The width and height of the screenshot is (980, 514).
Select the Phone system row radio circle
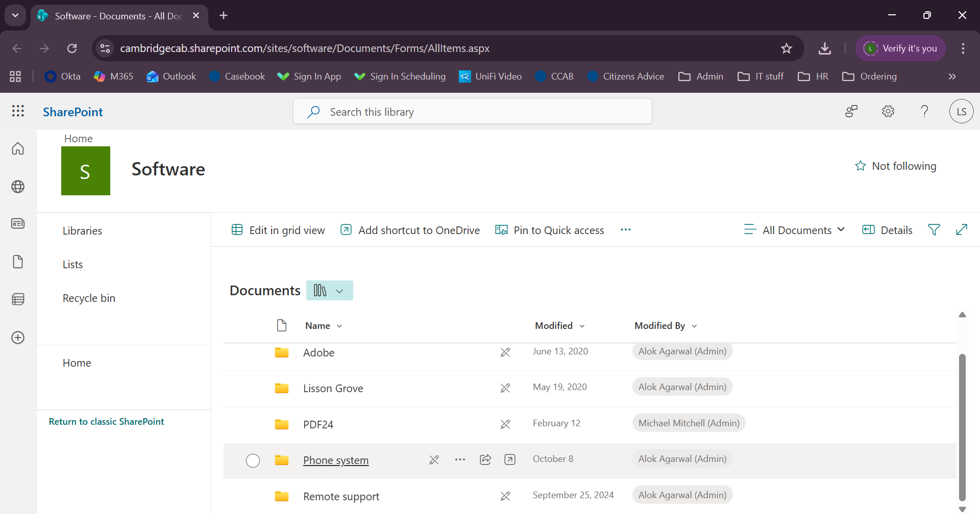click(253, 460)
